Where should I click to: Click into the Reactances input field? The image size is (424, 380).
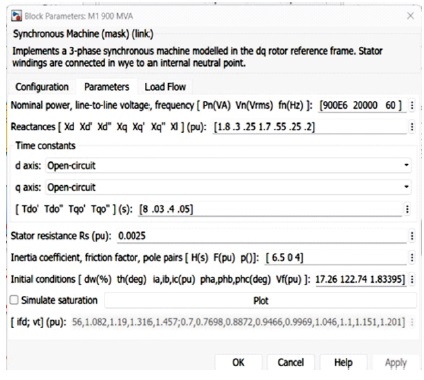[310, 127]
